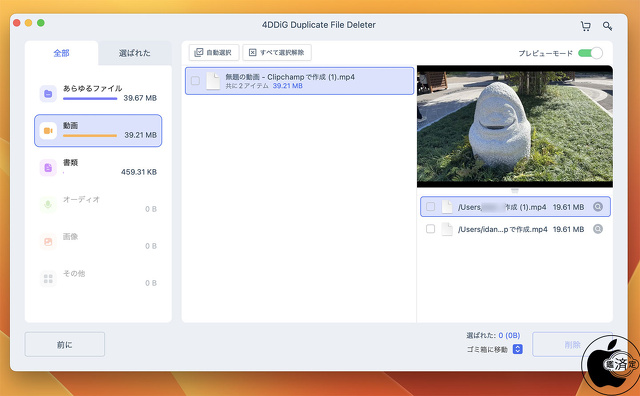Click the 書類 document icon
Image resolution: width=640 pixels, height=396 pixels.
tap(48, 168)
